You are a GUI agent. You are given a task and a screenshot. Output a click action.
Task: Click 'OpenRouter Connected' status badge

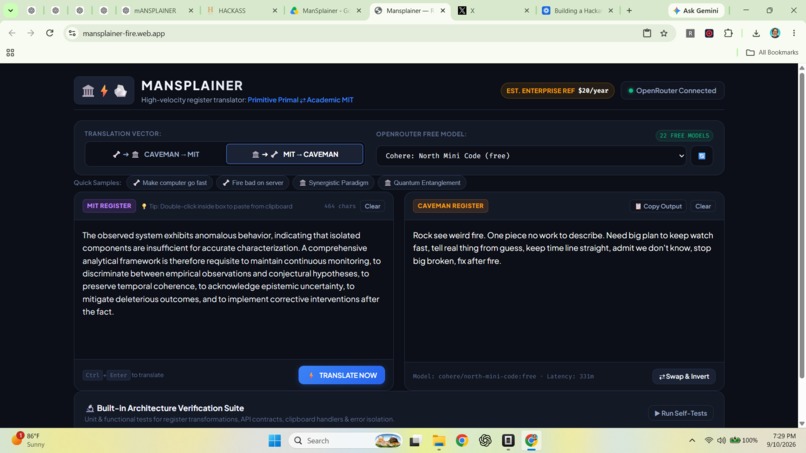tap(672, 90)
